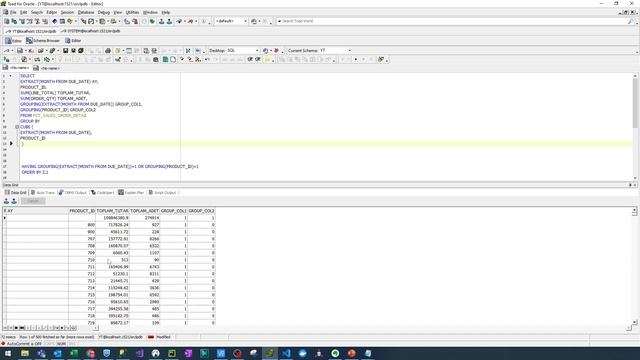Click the PRODUCT_ID column header
The image size is (640, 360).
click(x=82, y=211)
